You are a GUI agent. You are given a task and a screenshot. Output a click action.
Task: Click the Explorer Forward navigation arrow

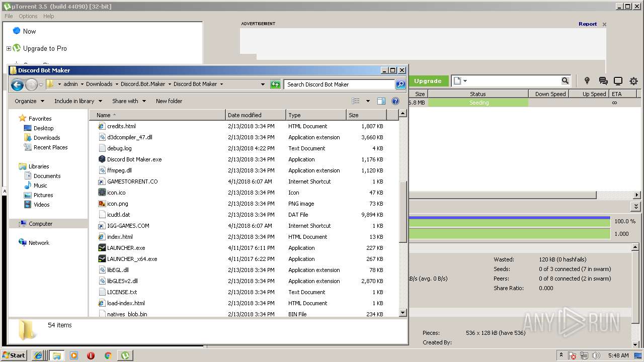[31, 84]
